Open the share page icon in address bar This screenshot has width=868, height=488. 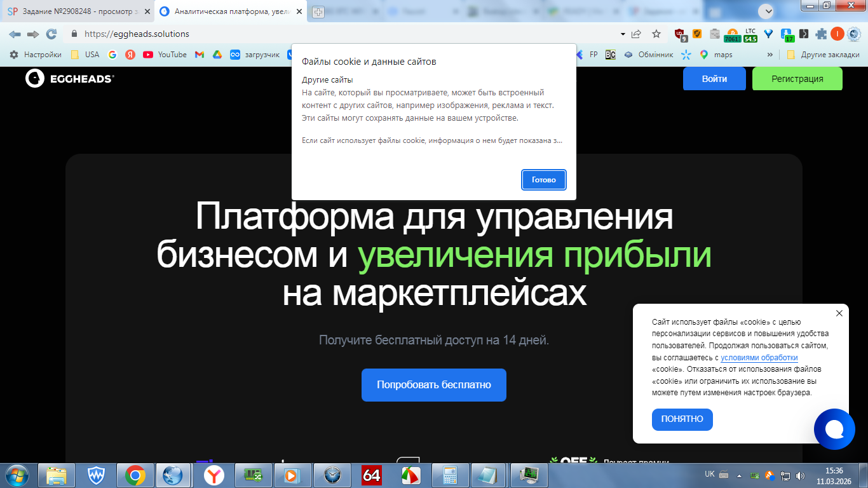coord(637,34)
